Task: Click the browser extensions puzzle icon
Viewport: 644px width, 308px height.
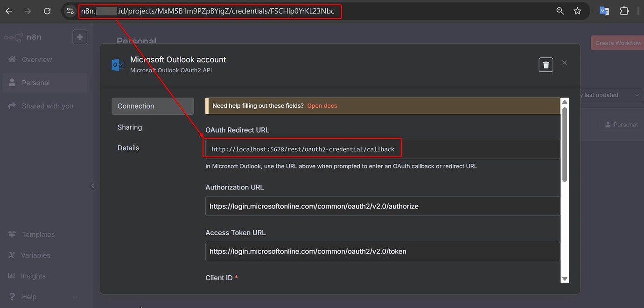Action: pos(624,10)
